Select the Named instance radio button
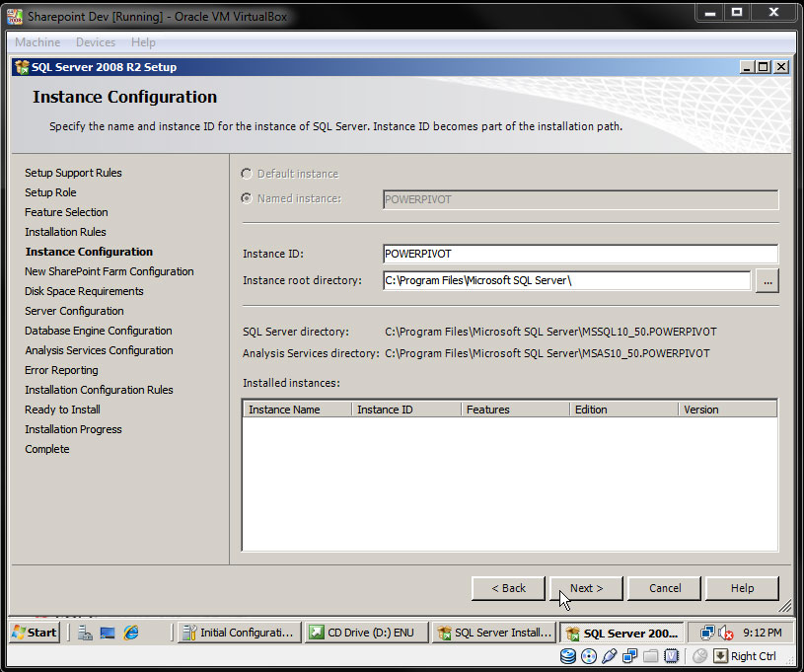Image resolution: width=804 pixels, height=672 pixels. (247, 198)
